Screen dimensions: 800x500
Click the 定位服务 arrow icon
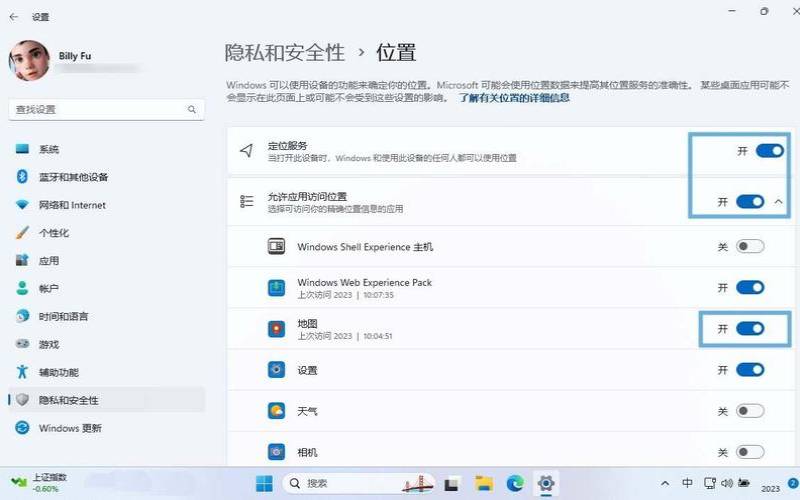pyautogui.click(x=246, y=151)
